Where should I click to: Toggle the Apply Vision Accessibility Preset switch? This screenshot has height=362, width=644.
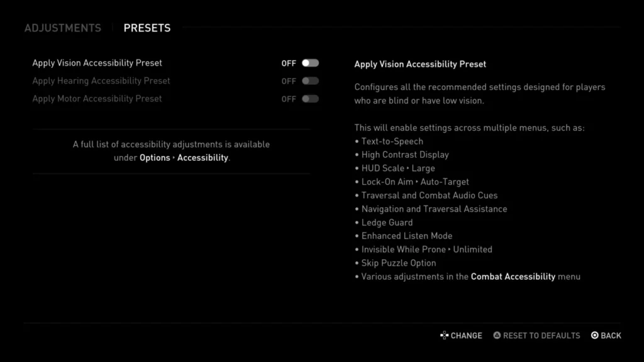[x=310, y=63]
